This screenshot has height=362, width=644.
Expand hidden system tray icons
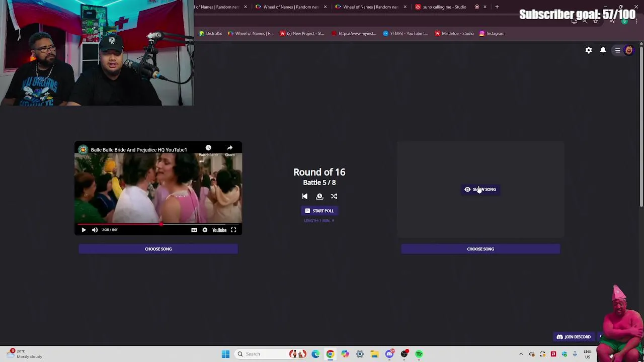[521, 354]
